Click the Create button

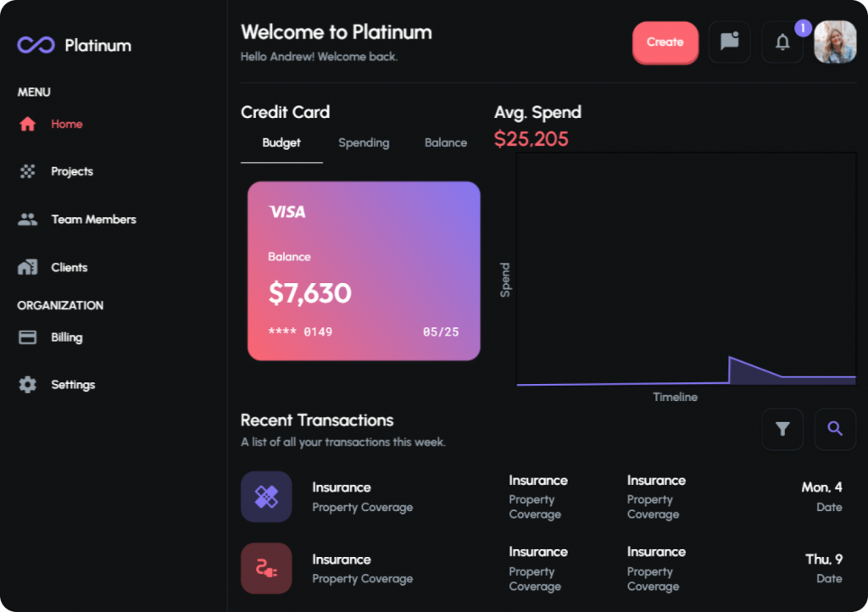pyautogui.click(x=665, y=42)
